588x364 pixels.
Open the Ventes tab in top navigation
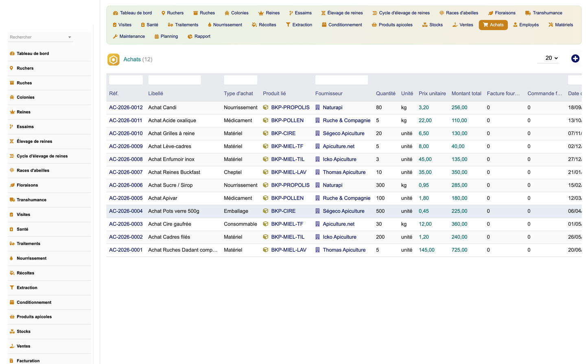pos(463,25)
